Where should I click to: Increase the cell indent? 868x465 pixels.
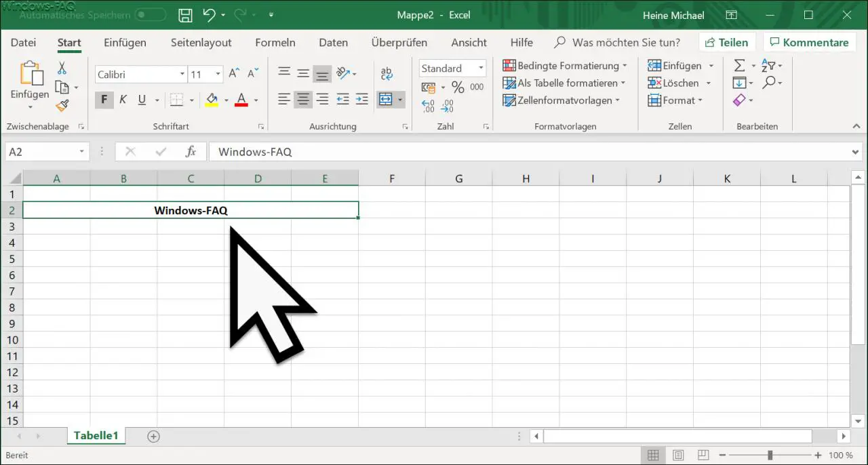361,100
